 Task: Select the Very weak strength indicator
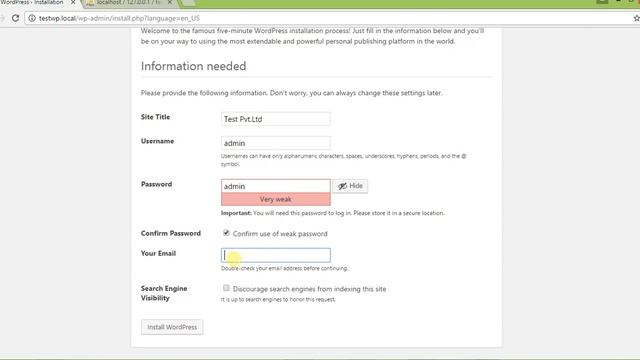(x=276, y=199)
